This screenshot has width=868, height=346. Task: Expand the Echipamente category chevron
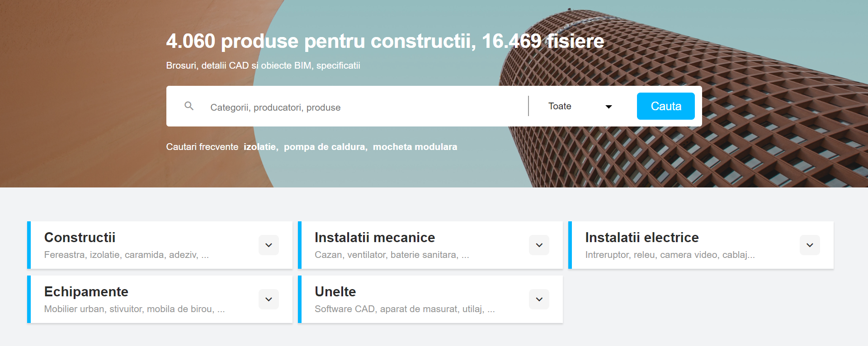(x=269, y=299)
